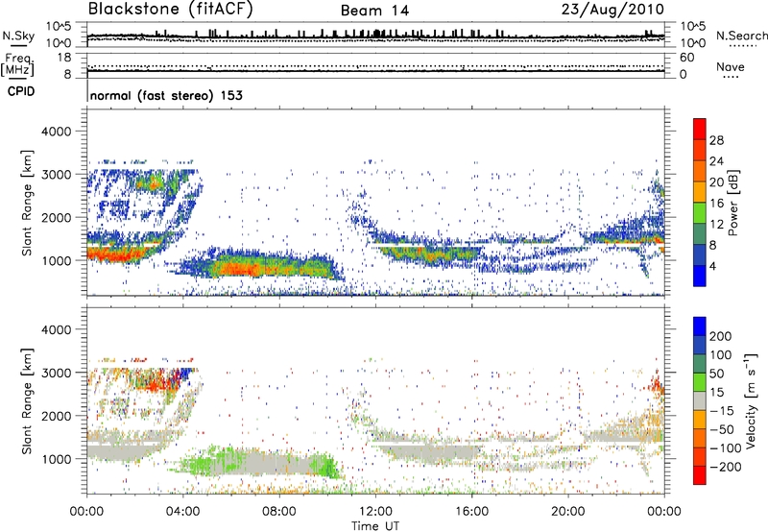Click power panel 'Slant Range [km]' axis label
768x532 pixels.
[27, 203]
